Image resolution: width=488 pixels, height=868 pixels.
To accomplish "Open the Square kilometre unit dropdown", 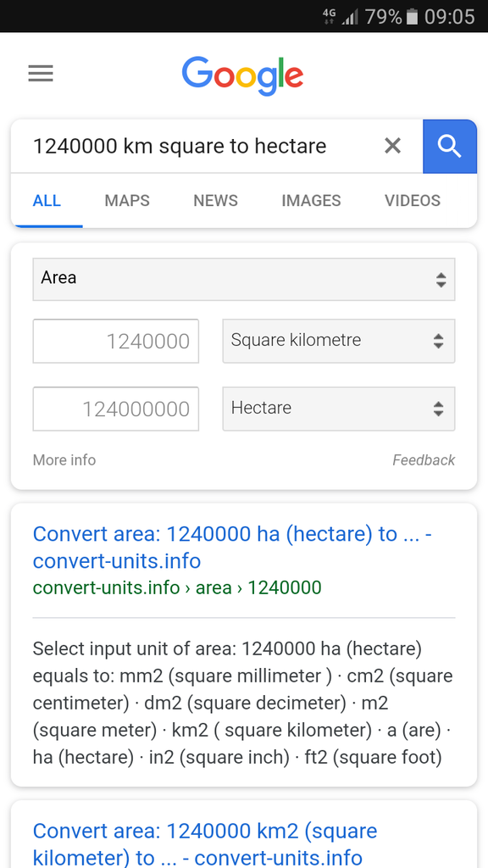I will click(339, 341).
